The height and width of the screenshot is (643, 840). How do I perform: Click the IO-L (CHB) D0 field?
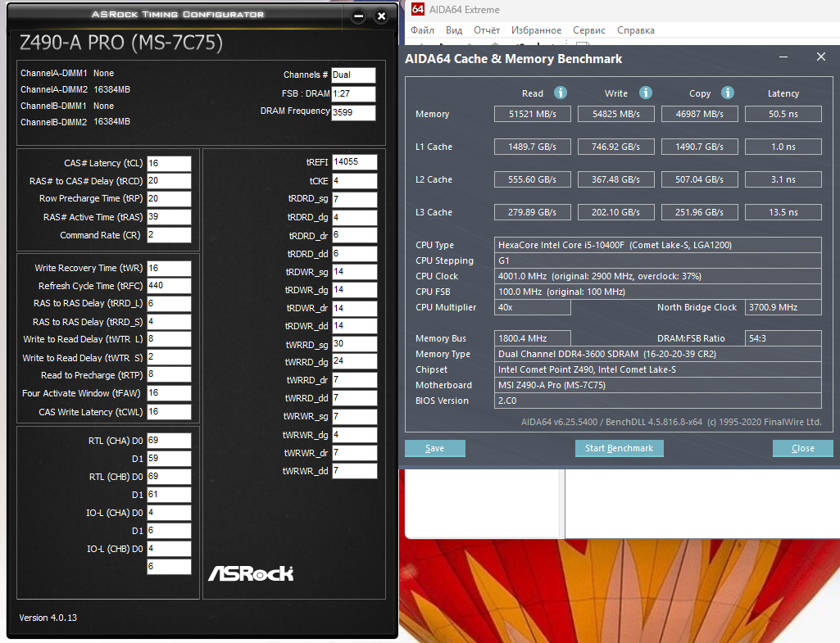click(169, 549)
